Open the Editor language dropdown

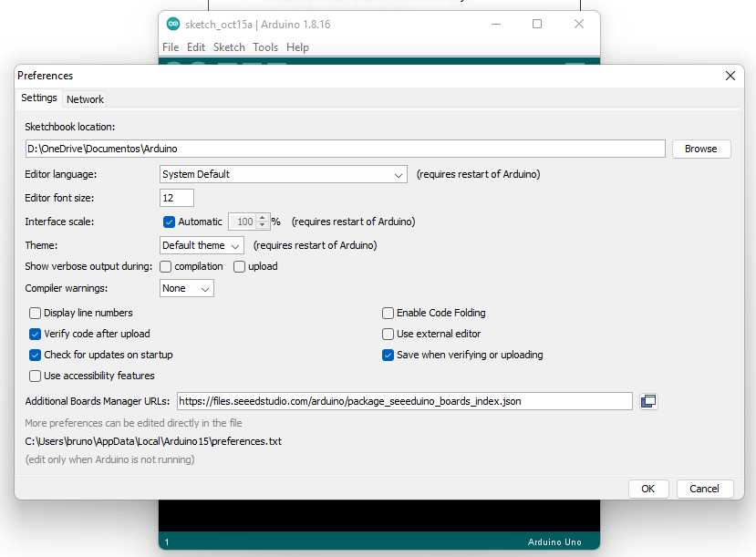[283, 174]
